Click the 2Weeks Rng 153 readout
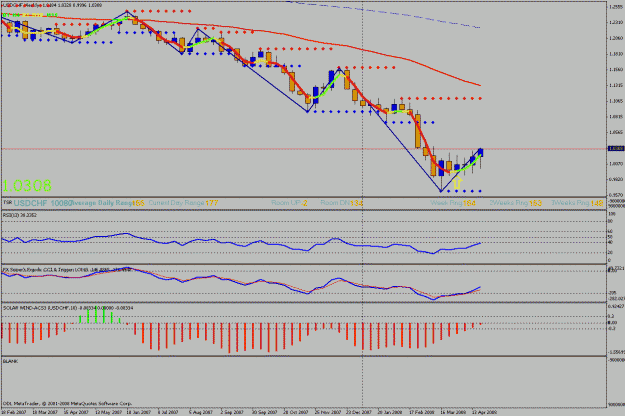 516,203
